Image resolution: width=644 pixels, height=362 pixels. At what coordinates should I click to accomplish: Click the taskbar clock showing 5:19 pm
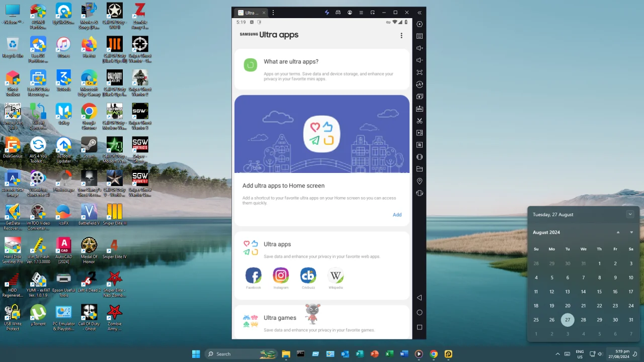coord(622,354)
